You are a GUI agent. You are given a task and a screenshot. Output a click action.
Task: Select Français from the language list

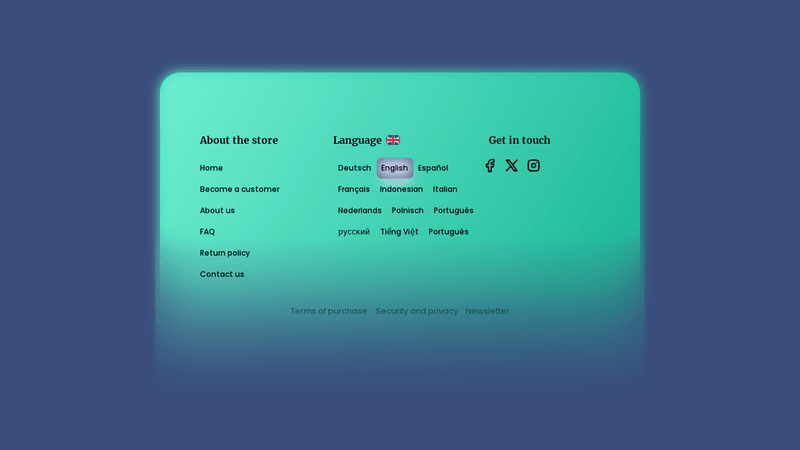point(354,189)
